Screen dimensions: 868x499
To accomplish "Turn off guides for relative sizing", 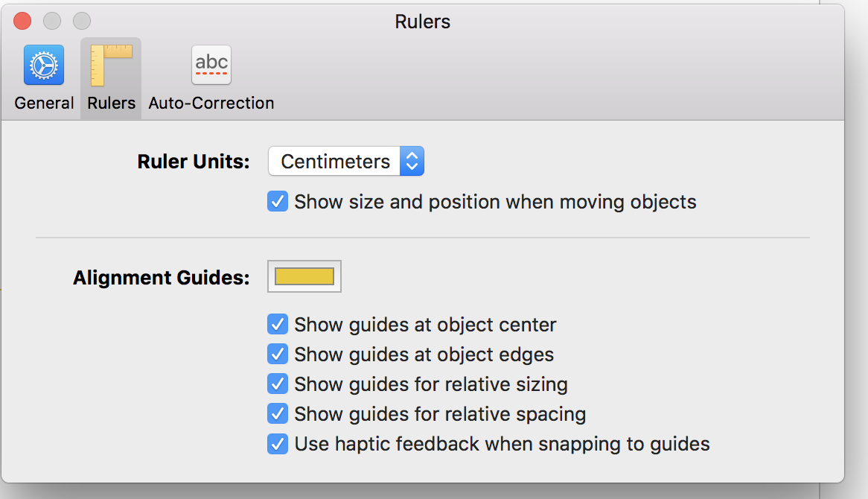I will (x=277, y=384).
